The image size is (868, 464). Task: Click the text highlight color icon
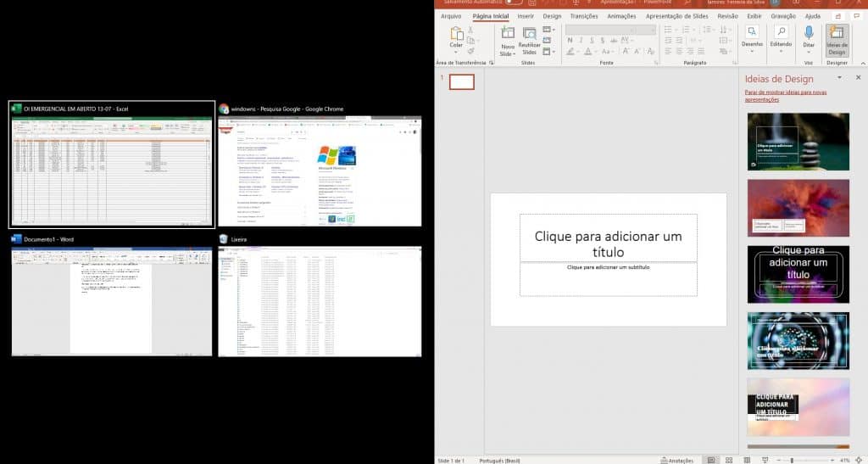coord(570,52)
